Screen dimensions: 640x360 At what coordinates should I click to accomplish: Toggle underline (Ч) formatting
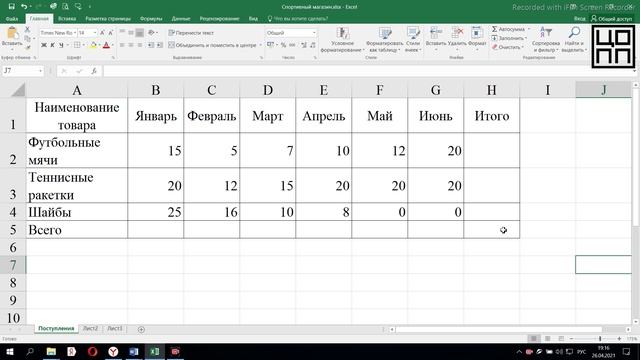(61, 45)
